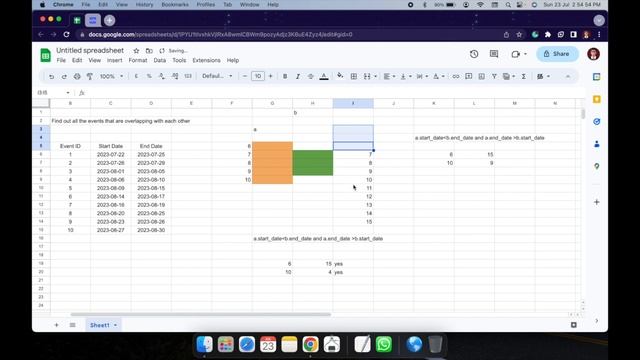The width and height of the screenshot is (640, 360).
Task: Open Calendar in the side panel
Action: (596, 77)
